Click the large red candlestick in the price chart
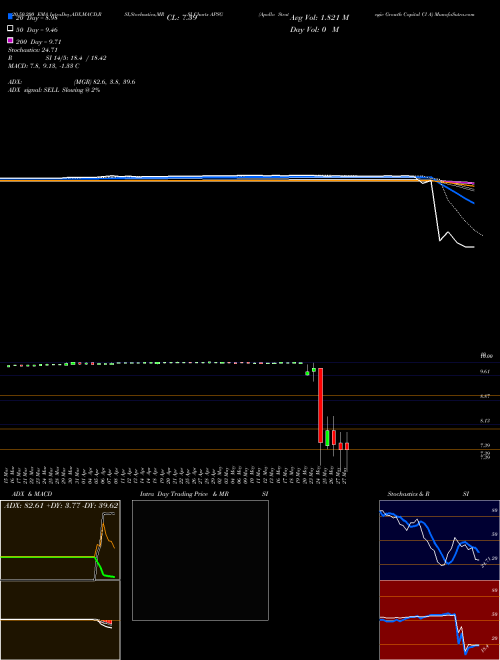Screen dimensions: 500x660 point(320,405)
